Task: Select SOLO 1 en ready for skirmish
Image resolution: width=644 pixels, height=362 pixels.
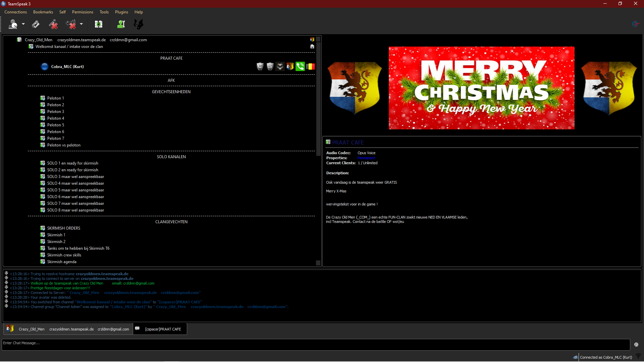Action: (72, 163)
